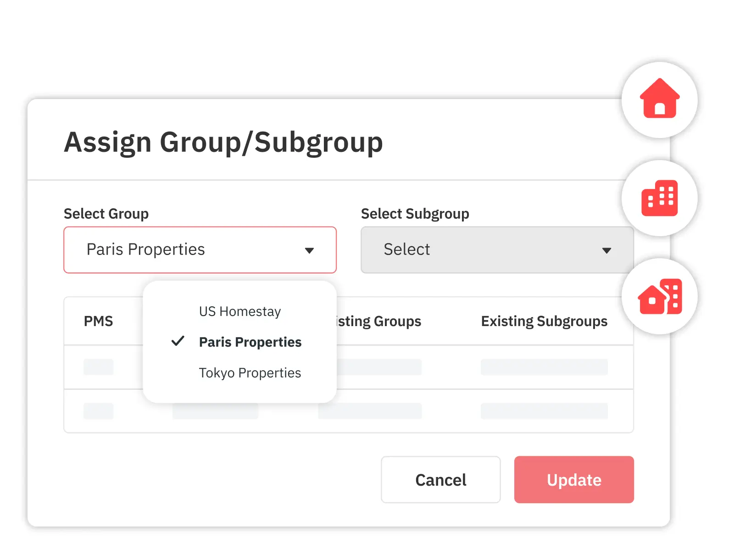The image size is (734, 560).
Task: Select Tokyo Properties in the dropdown list
Action: coord(250,372)
